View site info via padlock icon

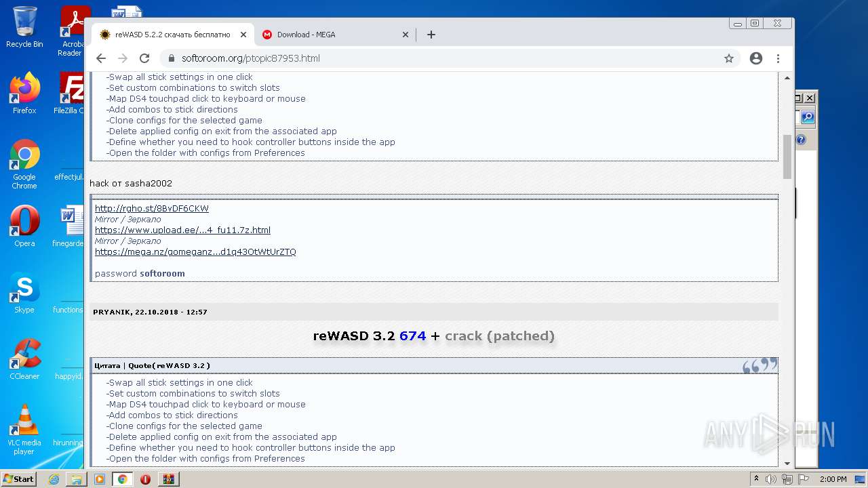[171, 58]
